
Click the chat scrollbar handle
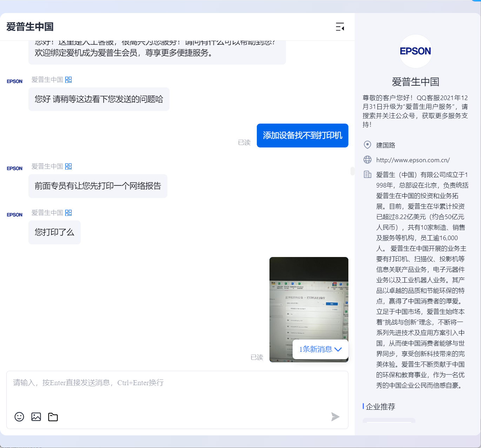[x=352, y=171]
